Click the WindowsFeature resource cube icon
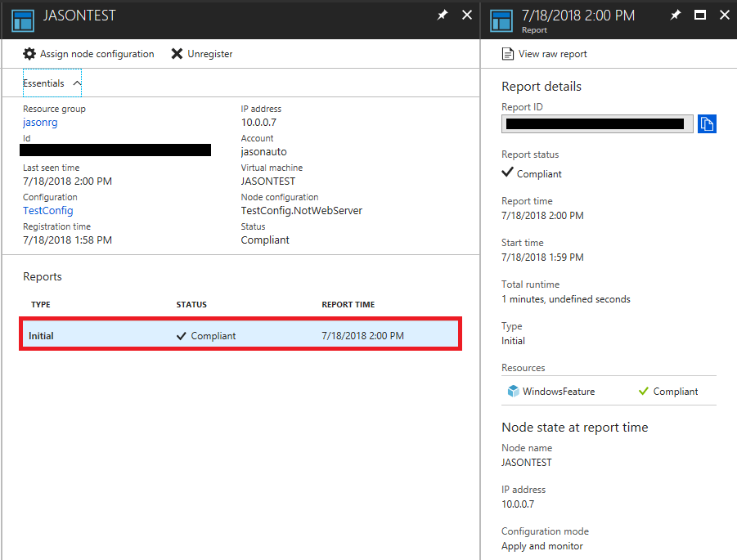 coord(513,391)
